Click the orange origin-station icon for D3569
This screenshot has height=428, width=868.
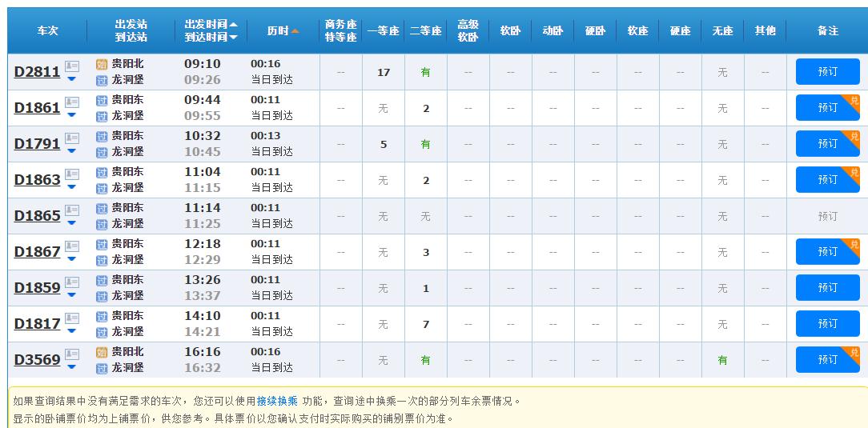click(x=102, y=352)
